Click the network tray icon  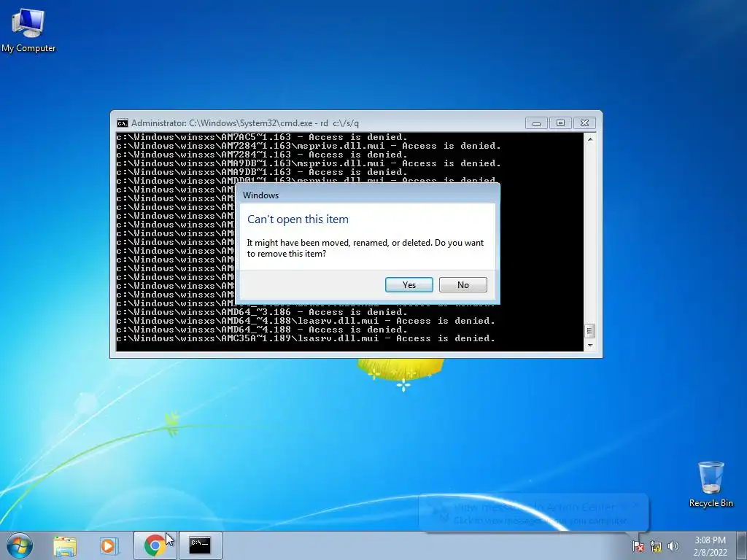[x=656, y=546]
